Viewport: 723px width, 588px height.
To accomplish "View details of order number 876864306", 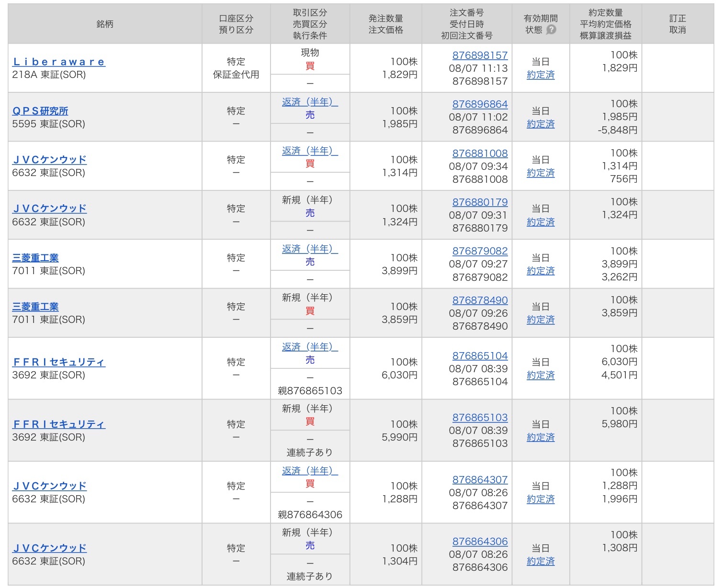I will coord(480,541).
